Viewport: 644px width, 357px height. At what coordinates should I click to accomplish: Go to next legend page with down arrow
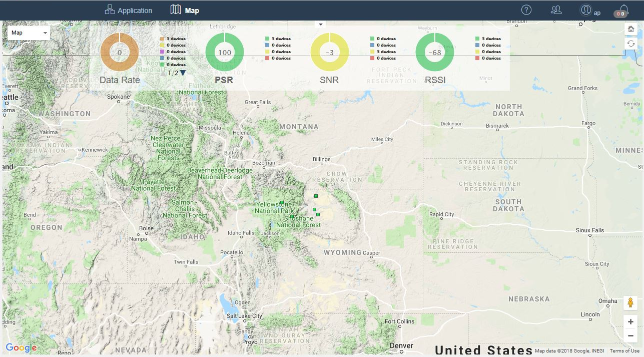(x=183, y=73)
